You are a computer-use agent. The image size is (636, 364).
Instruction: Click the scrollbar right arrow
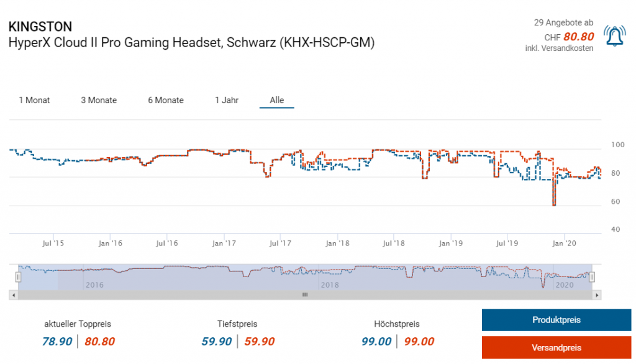pyautogui.click(x=597, y=295)
